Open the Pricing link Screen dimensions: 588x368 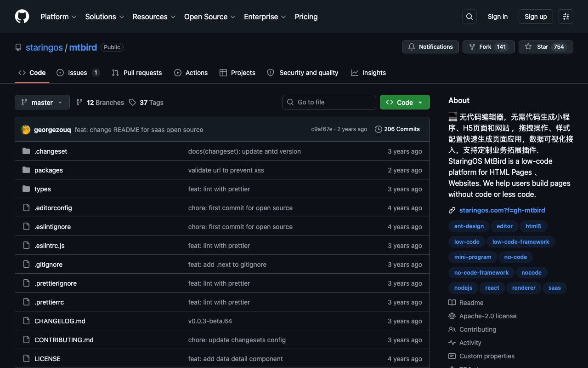[306, 17]
